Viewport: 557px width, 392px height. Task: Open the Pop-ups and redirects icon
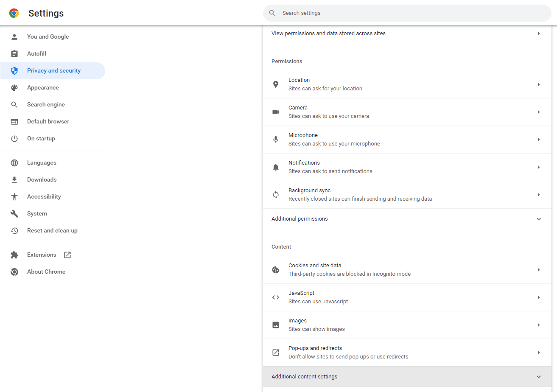point(276,352)
